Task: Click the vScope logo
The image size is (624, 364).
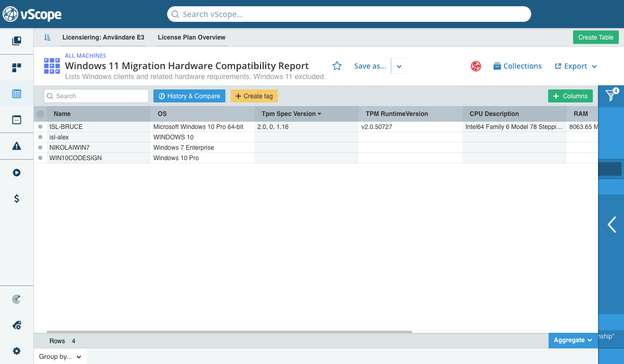Action: (32, 14)
